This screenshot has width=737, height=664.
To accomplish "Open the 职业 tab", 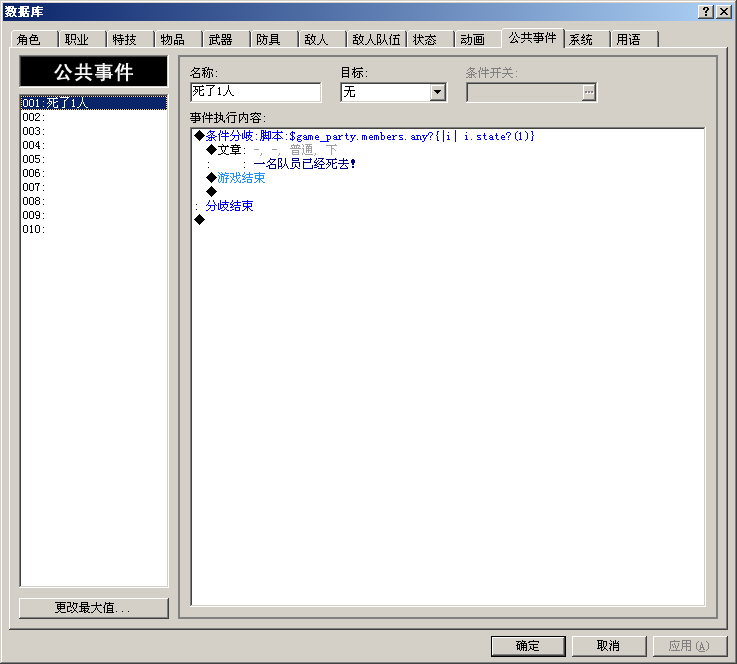I will 82,39.
